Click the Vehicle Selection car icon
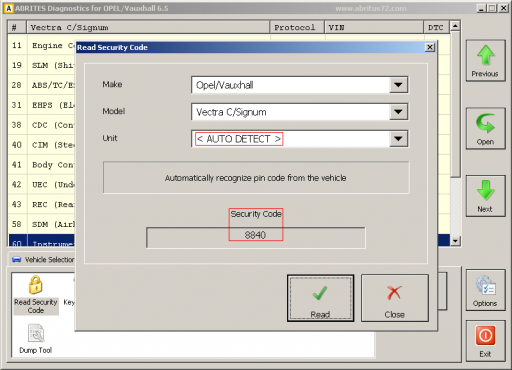Viewport: 512px width, 370px height. pyautogui.click(x=17, y=260)
